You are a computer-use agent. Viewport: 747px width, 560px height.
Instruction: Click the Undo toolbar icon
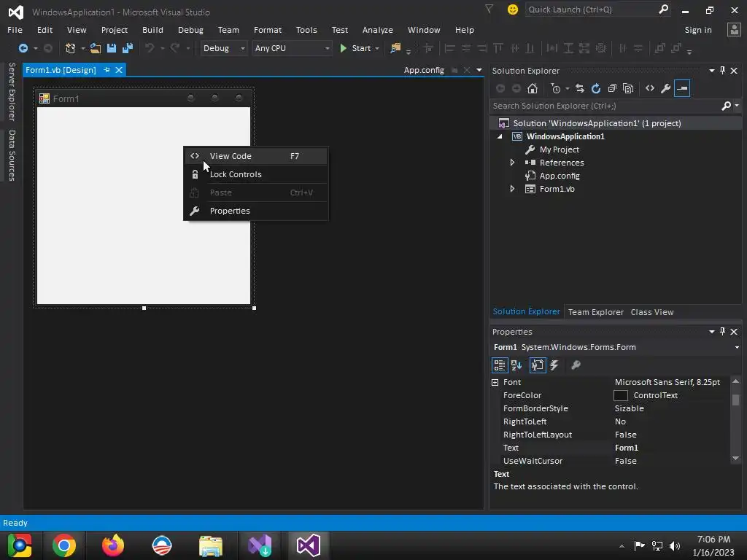(x=150, y=48)
